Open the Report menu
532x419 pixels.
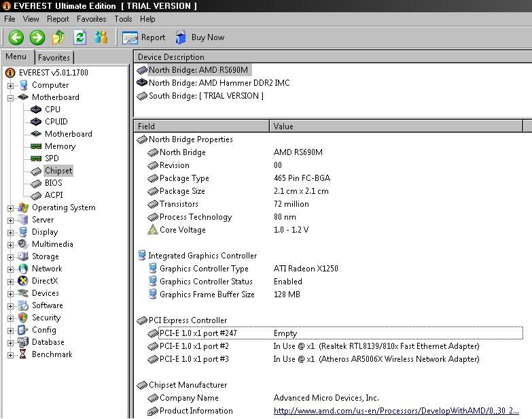(58, 19)
